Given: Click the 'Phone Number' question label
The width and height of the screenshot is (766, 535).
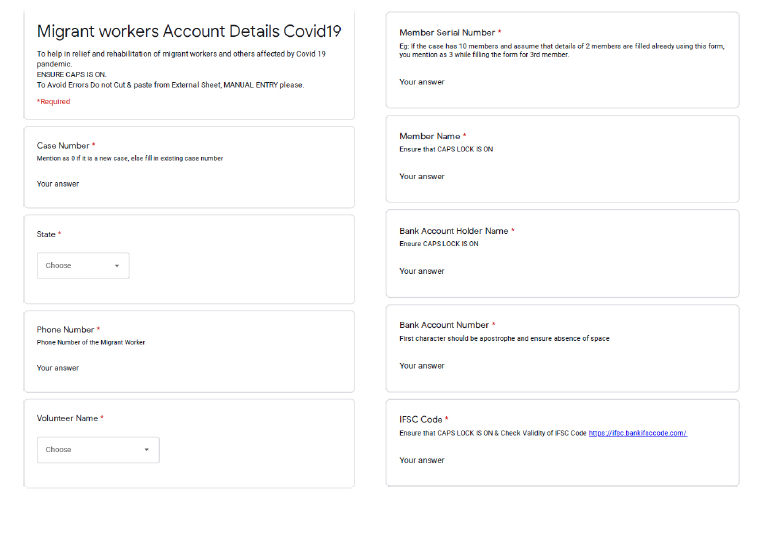Looking at the screenshot, I should (65, 330).
